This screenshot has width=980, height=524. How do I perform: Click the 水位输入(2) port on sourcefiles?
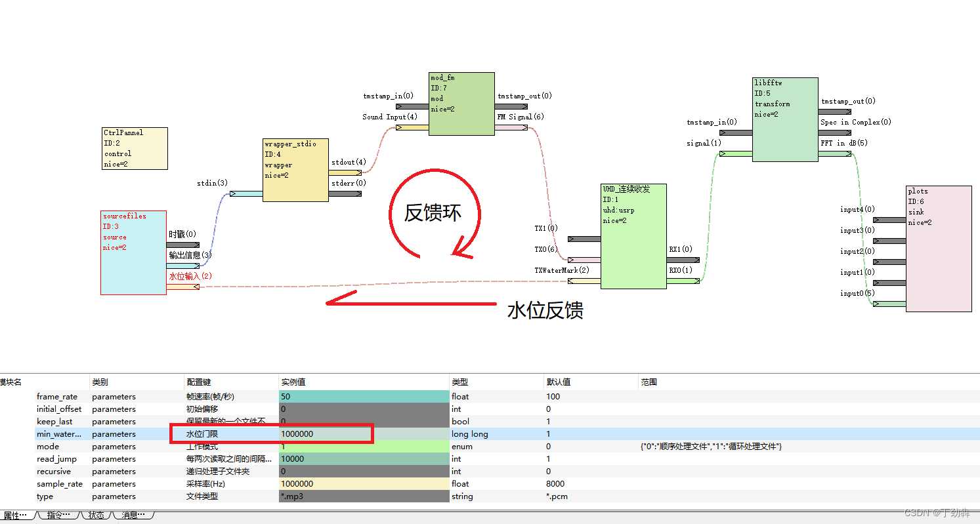click(183, 287)
